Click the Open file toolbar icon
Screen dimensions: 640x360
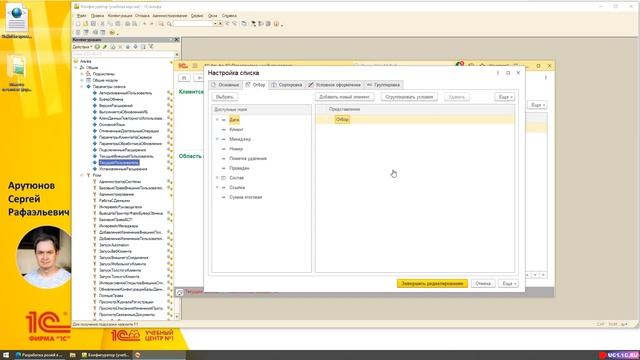tap(85, 24)
